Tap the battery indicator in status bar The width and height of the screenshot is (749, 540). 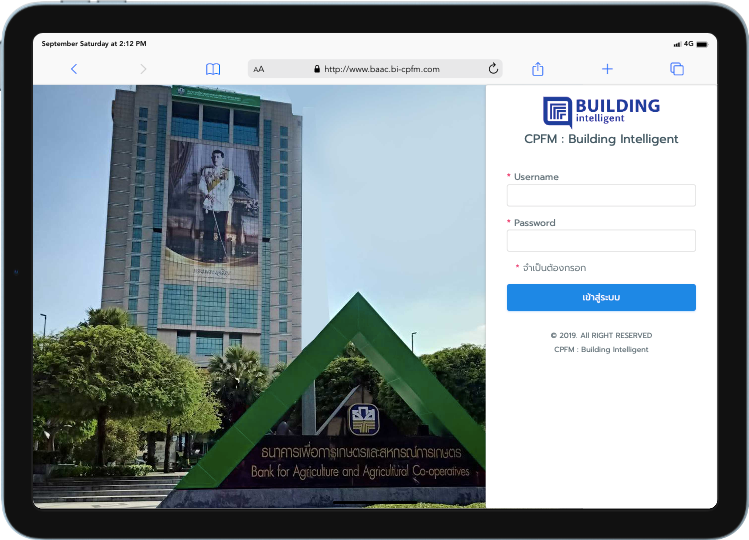click(703, 44)
